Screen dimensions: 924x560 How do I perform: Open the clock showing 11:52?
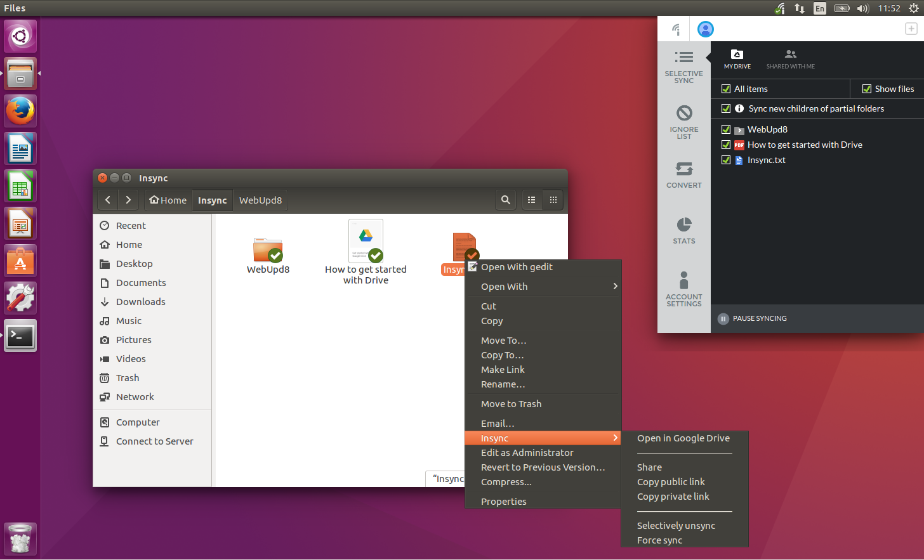coord(889,8)
